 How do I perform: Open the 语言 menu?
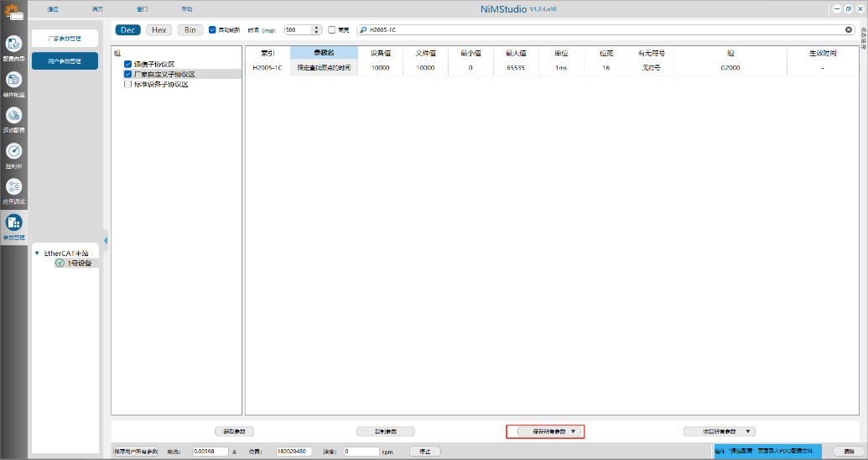[x=97, y=9]
